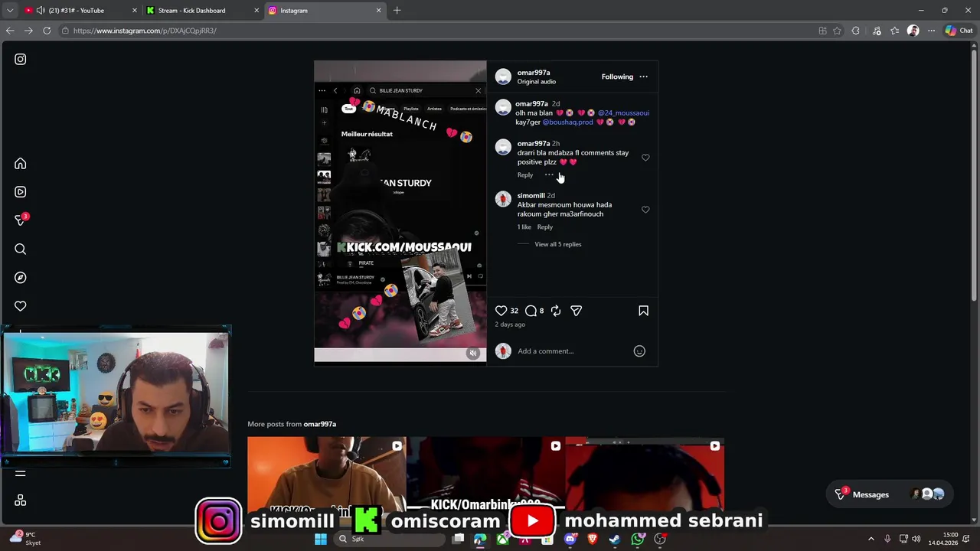This screenshot has width=980, height=551.
Task: Mute the YouTube tab audio icon
Action: (x=41, y=11)
